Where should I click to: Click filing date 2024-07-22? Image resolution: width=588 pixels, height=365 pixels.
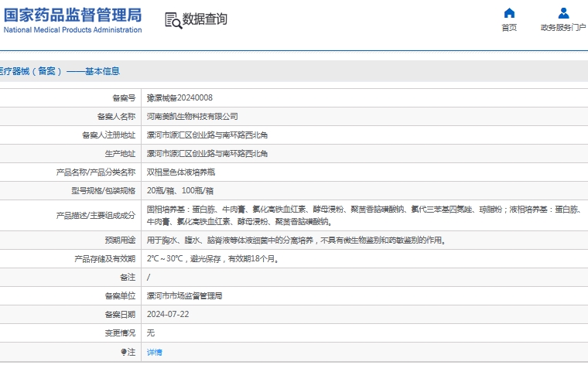coord(168,315)
